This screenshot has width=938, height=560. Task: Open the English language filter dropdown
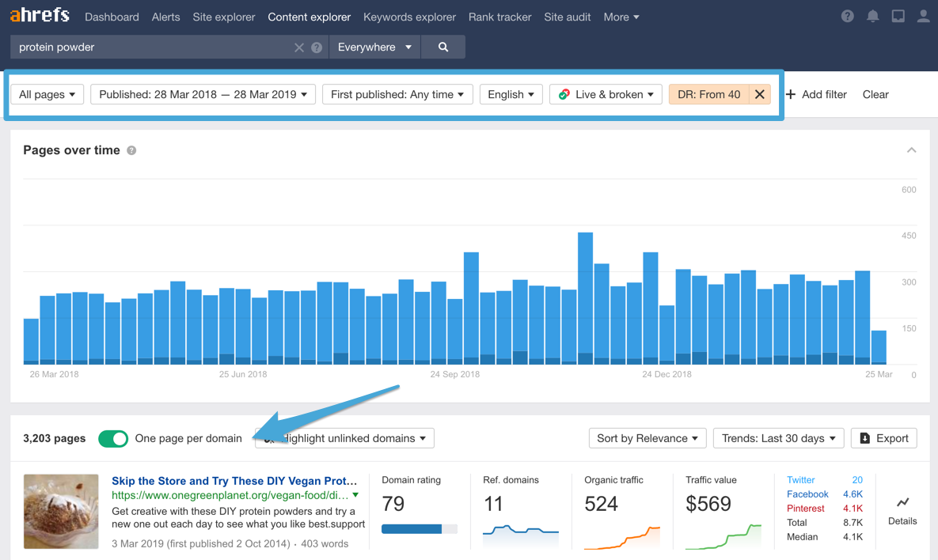(x=511, y=94)
